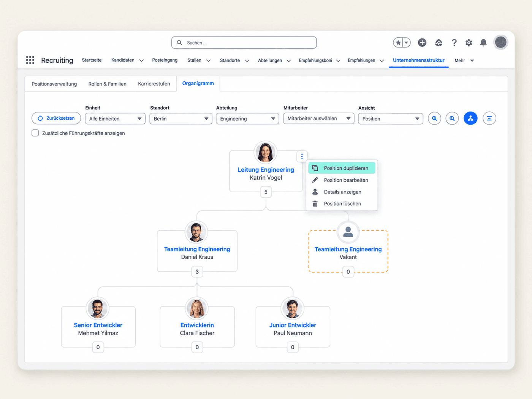Choose Details anzeigen from context menu
Image resolution: width=532 pixels, height=399 pixels.
pyautogui.click(x=342, y=192)
